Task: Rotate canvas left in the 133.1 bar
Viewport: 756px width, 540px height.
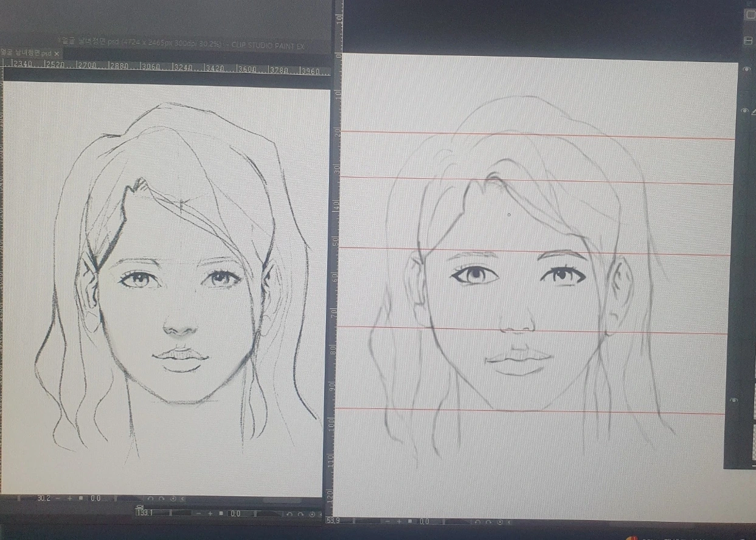Action: 290,513
